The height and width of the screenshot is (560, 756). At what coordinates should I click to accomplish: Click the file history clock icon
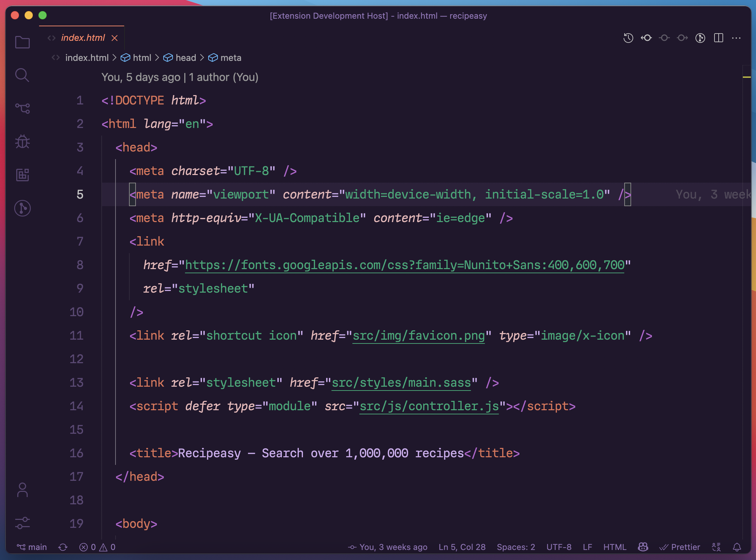(628, 38)
